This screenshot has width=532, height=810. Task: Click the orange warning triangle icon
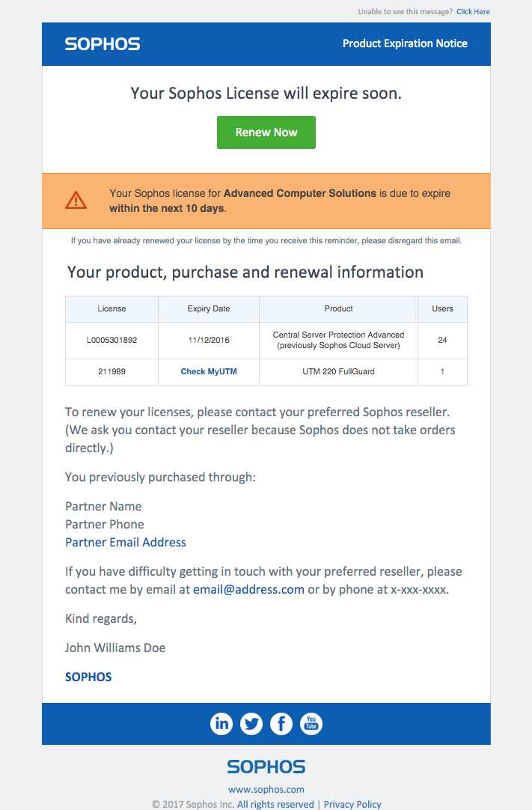click(76, 200)
